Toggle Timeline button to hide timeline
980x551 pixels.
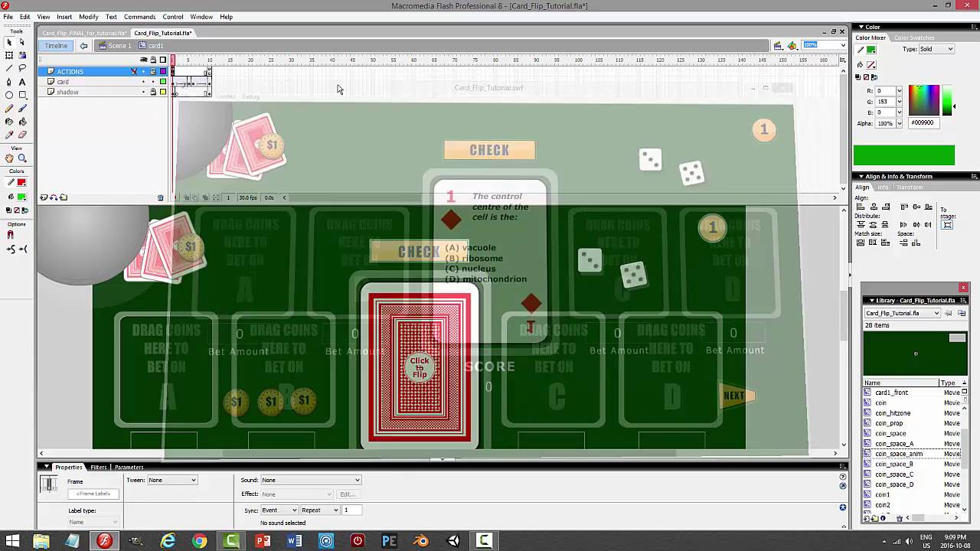click(x=56, y=45)
